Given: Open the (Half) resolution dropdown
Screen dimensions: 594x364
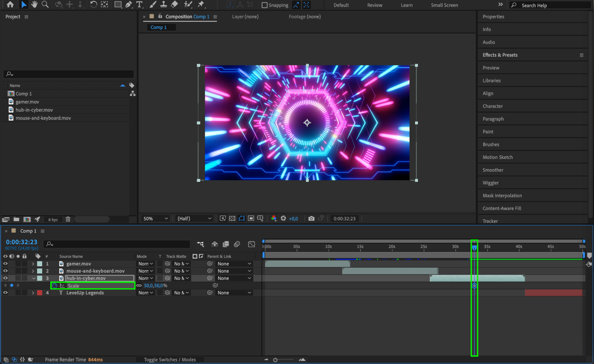Looking at the screenshot, I should (x=194, y=218).
